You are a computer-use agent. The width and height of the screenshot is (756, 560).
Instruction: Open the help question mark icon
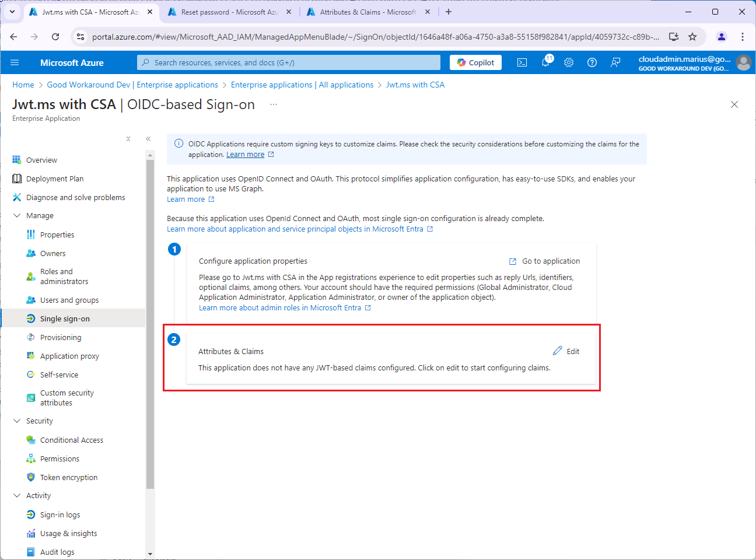(x=592, y=62)
